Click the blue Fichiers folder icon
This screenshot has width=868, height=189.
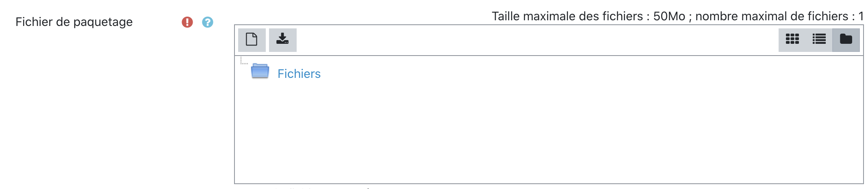pos(260,71)
